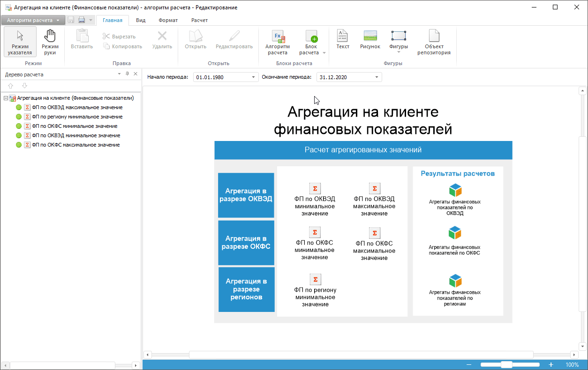The image size is (588, 370).
Task: Expand the Окончание периода date dropdown
Action: pos(377,77)
